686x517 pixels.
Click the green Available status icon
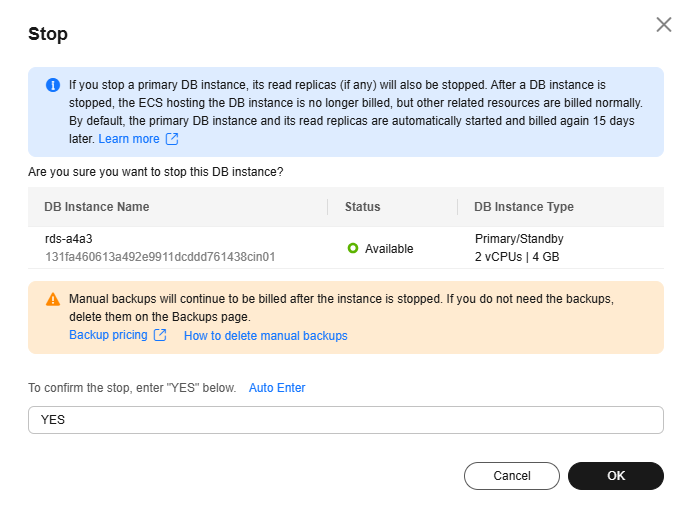pyautogui.click(x=353, y=248)
